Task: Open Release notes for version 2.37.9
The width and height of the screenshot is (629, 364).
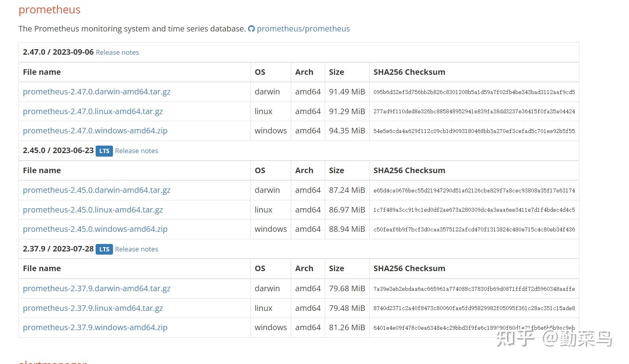Action: pos(136,249)
